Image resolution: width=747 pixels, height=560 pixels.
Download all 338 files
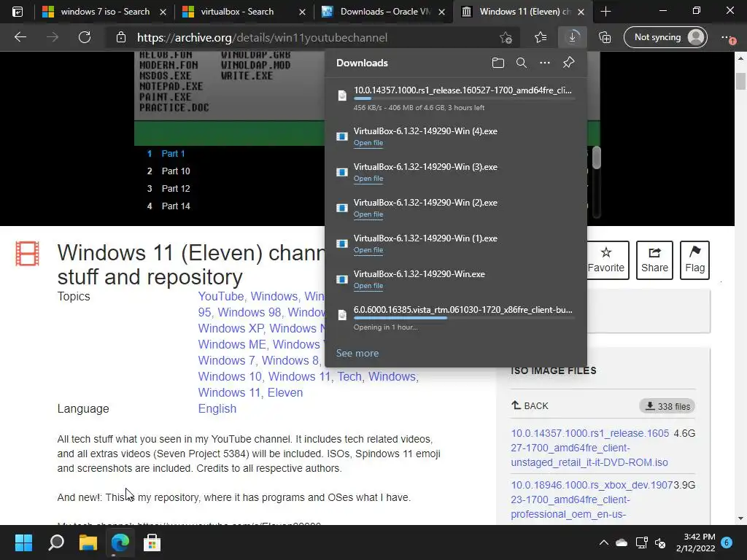[x=667, y=406]
